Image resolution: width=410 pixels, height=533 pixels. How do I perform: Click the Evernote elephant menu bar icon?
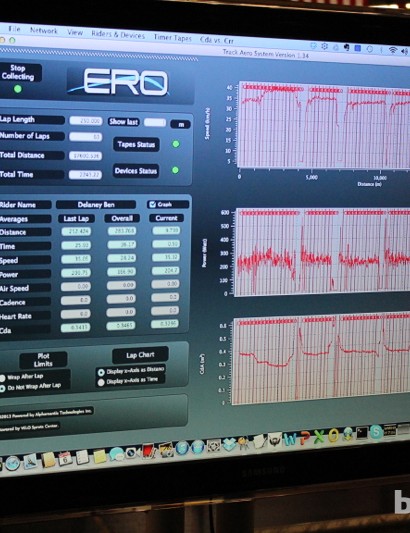[x=346, y=48]
